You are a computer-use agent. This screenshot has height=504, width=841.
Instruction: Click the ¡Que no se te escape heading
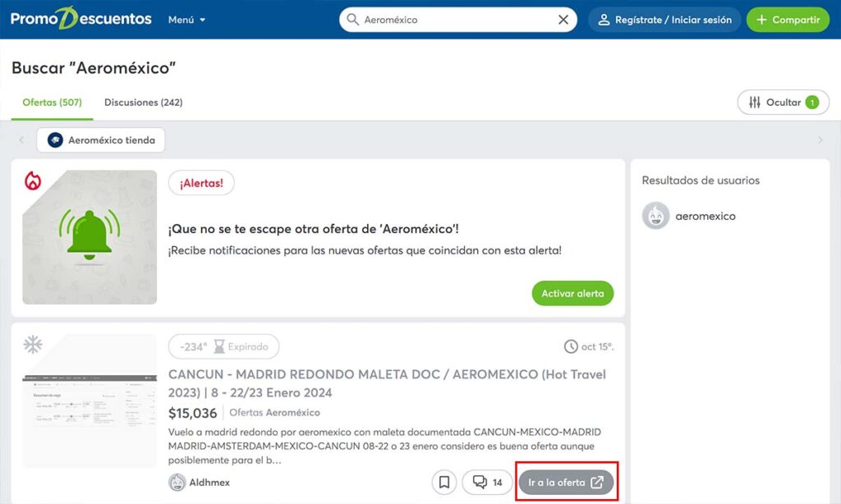(x=313, y=229)
